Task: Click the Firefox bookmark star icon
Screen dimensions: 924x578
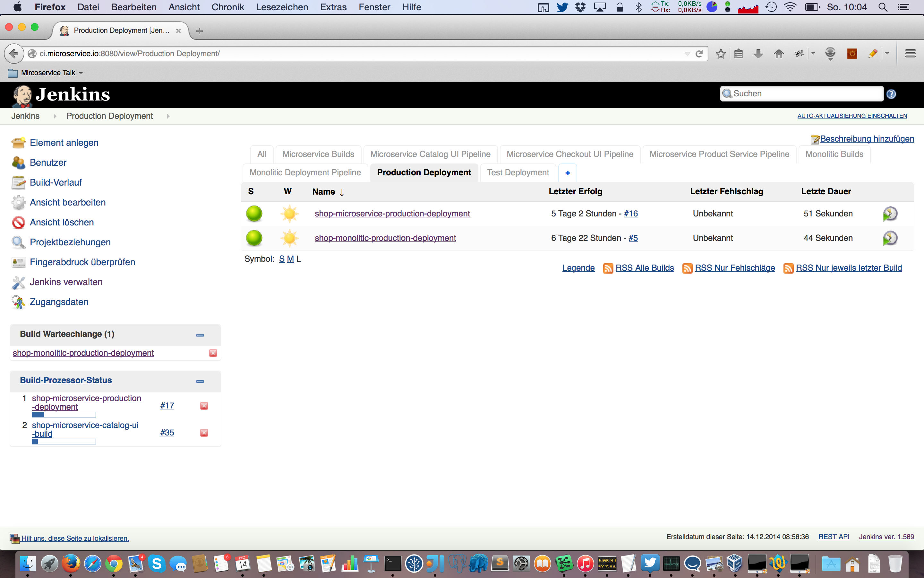Action: coord(721,54)
